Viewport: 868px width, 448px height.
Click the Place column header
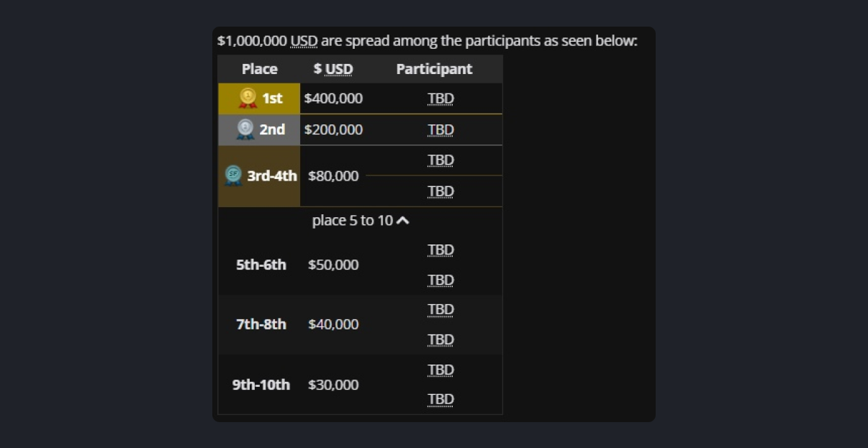259,69
